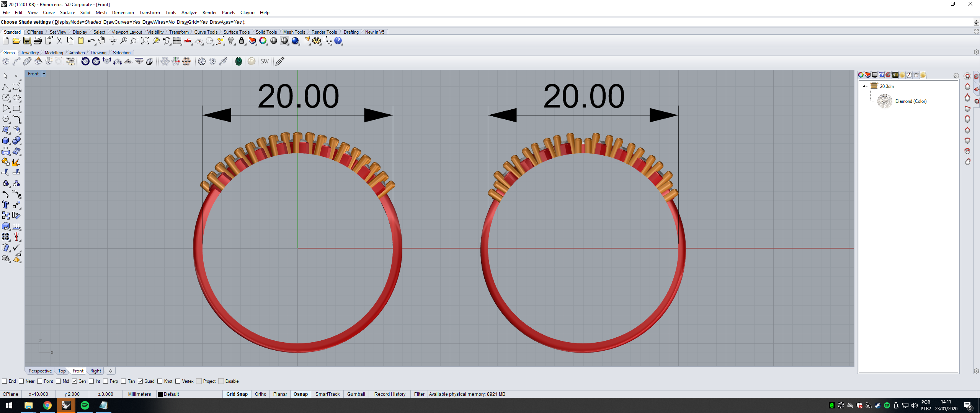The image size is (980, 413).
Task: Enable the End osnap checkbox
Action: pos(5,381)
